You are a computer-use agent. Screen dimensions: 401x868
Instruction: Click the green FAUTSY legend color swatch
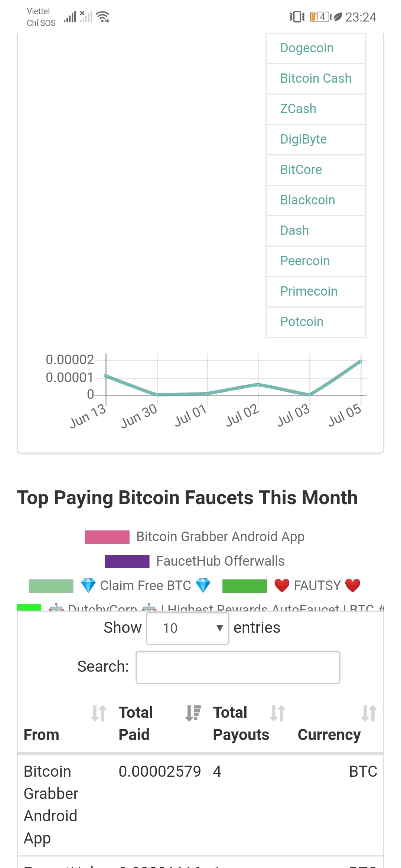tap(244, 586)
